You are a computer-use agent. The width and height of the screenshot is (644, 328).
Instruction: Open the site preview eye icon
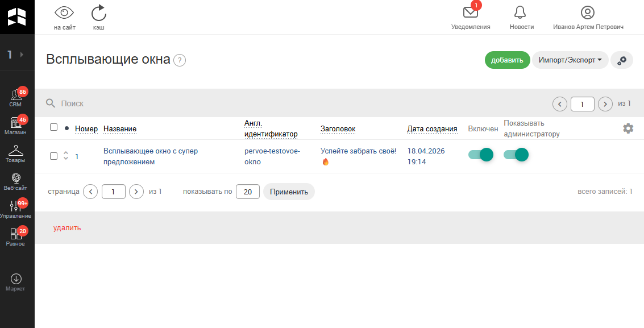[64, 13]
